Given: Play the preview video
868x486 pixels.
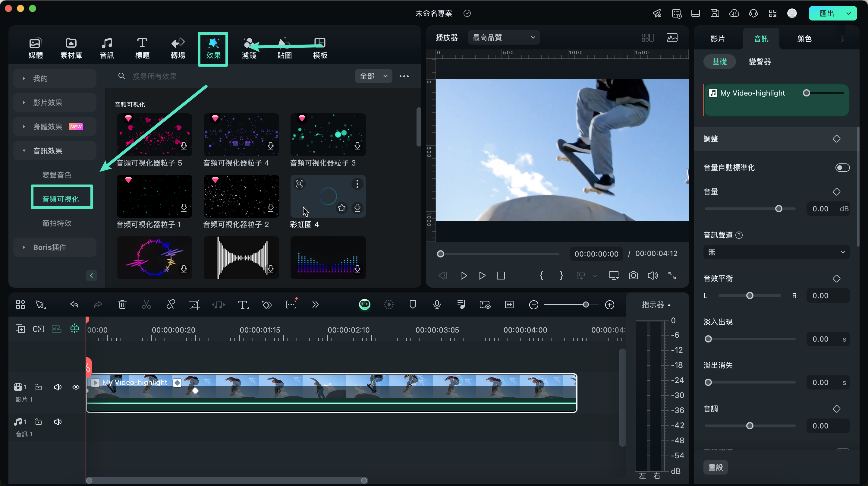Looking at the screenshot, I should [x=482, y=276].
